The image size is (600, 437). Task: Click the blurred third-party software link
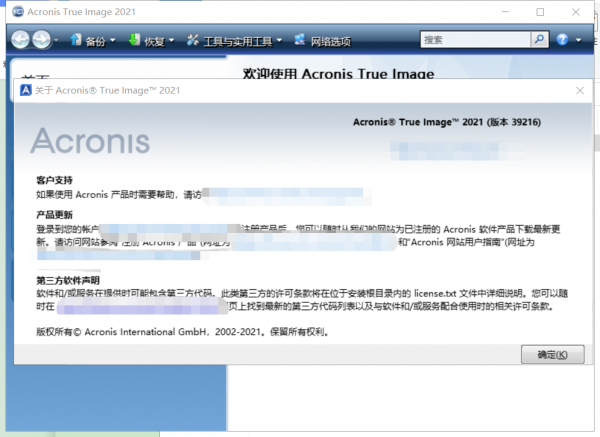click(x=142, y=307)
